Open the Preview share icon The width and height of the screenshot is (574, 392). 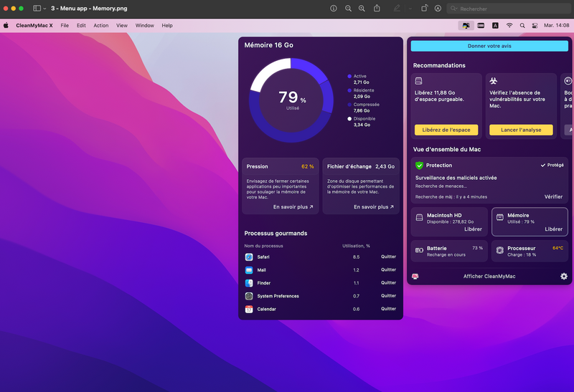click(377, 8)
